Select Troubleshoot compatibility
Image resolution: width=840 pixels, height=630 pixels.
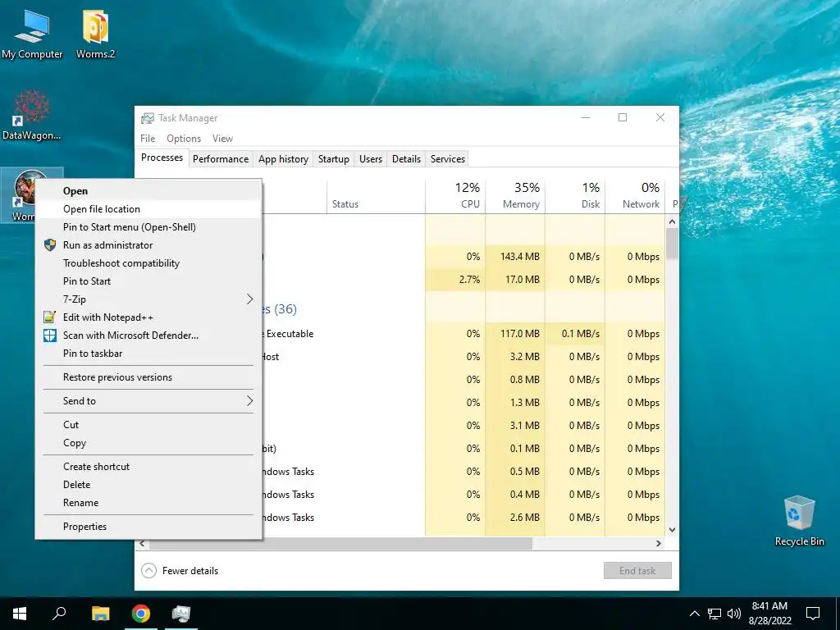click(148, 263)
